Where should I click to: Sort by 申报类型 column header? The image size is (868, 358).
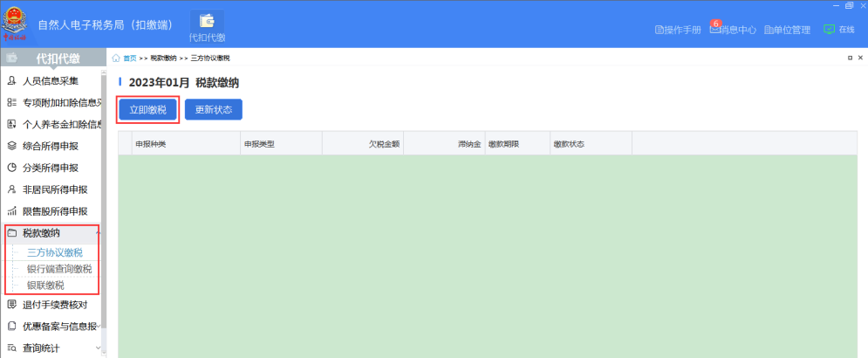pos(281,144)
